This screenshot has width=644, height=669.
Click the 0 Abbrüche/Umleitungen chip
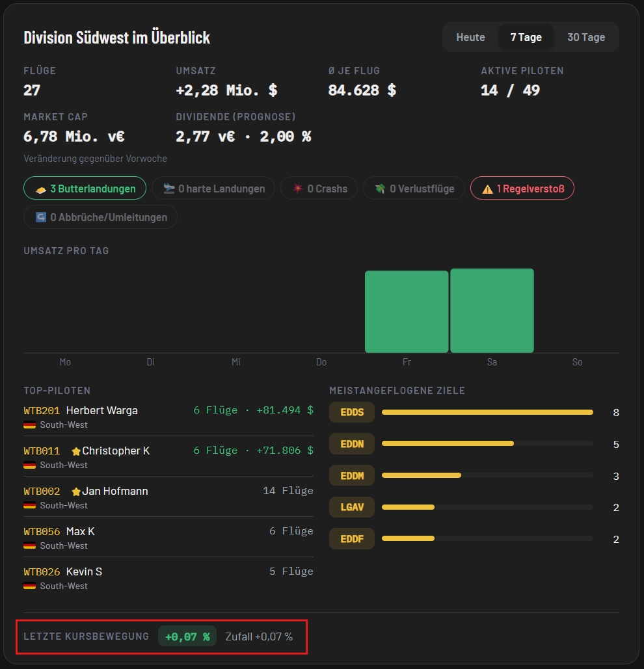pos(101,216)
